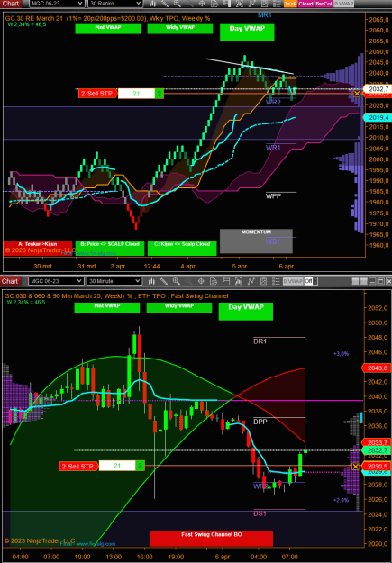Screen dimensions: 392x563
Task: Click the bottom Chart tab label
Action: tap(10, 281)
